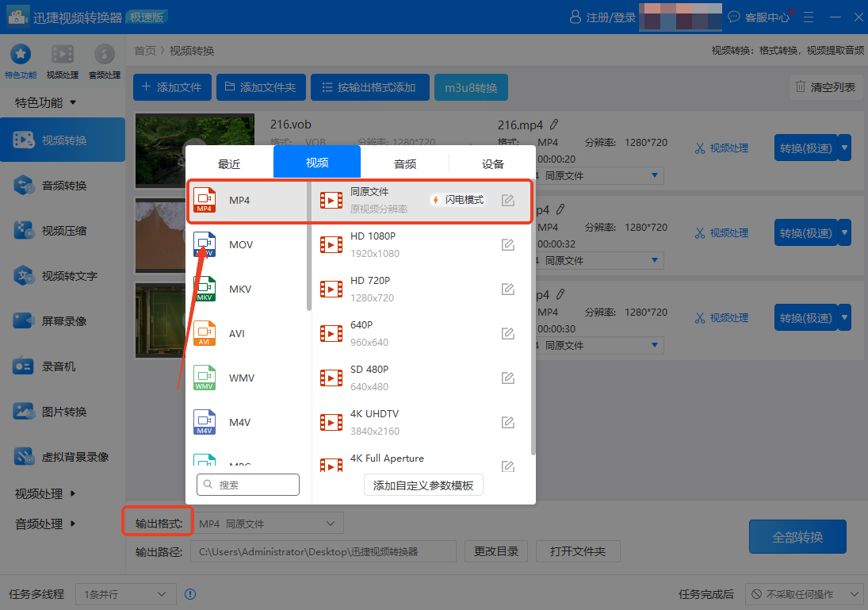Click edit icon beside HD 1080P preset

point(508,245)
